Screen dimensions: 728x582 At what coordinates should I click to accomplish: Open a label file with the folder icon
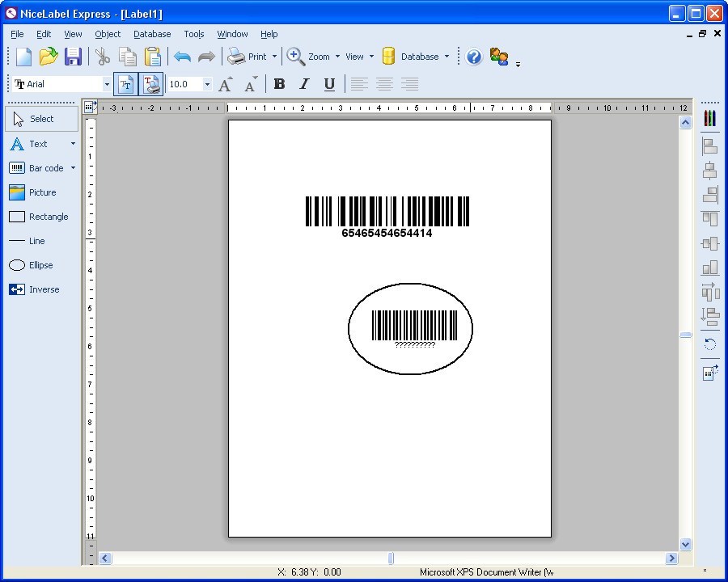pos(49,57)
